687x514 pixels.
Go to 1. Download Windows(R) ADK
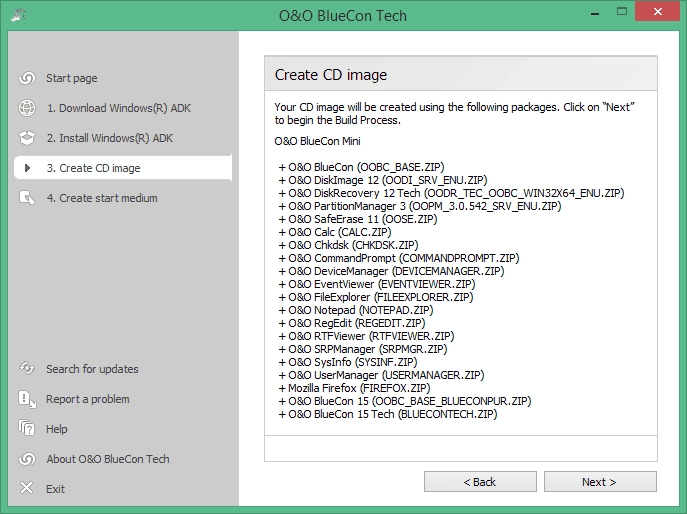pos(119,108)
